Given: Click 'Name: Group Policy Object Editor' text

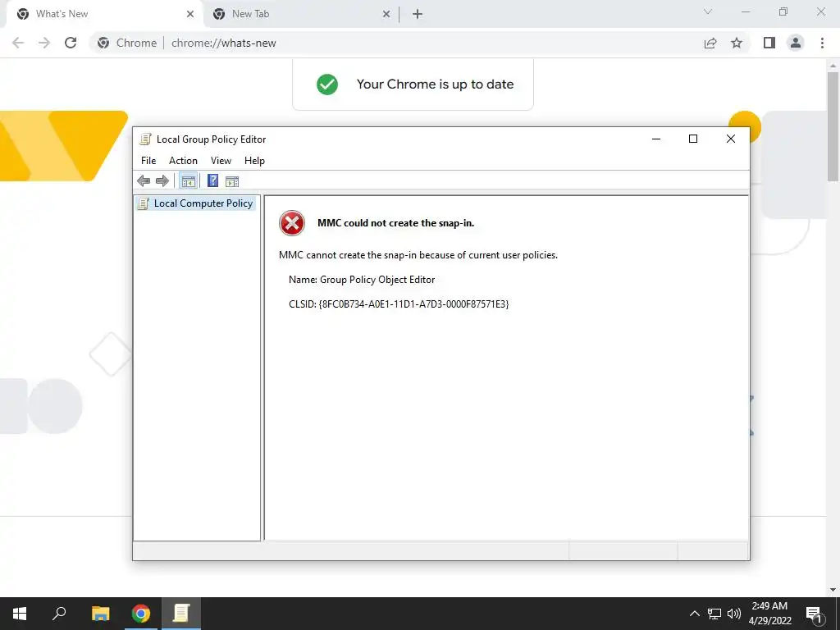Looking at the screenshot, I should point(362,280).
